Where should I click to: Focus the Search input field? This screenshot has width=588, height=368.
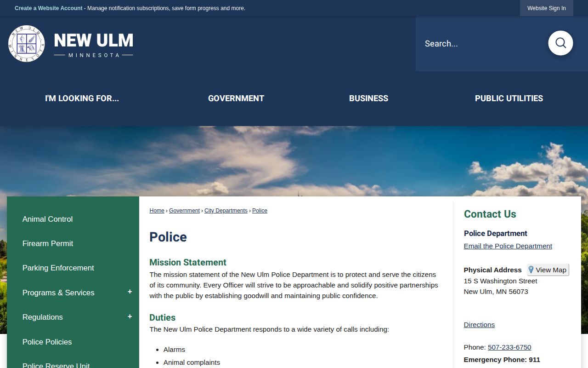tap(481, 44)
